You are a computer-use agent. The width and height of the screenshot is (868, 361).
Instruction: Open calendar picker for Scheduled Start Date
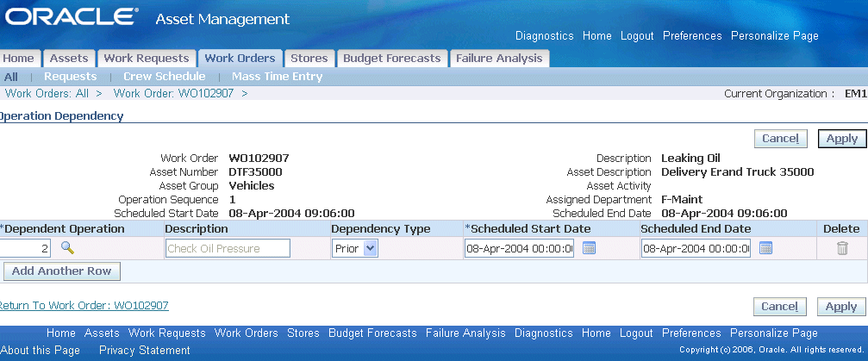589,248
